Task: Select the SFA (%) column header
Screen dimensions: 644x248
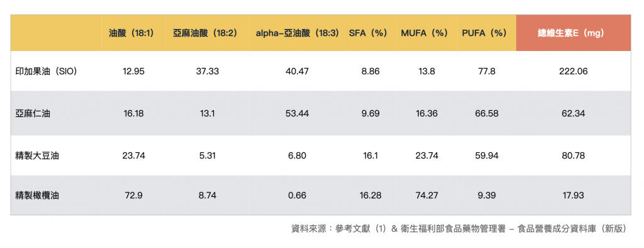Action: click(368, 34)
